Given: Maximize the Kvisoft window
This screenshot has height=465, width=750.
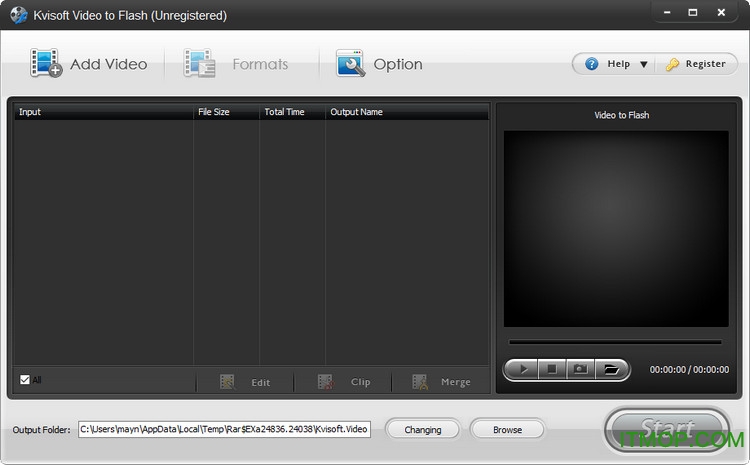Looking at the screenshot, I should pyautogui.click(x=693, y=12).
